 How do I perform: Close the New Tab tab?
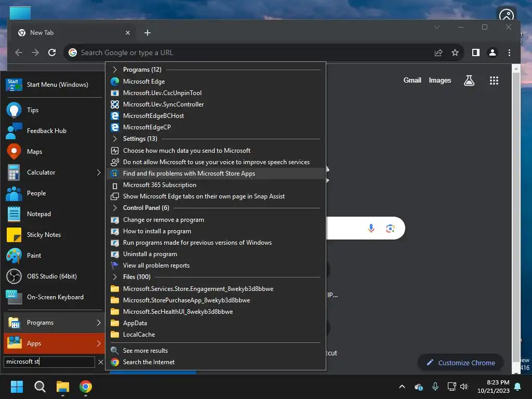[x=128, y=33]
